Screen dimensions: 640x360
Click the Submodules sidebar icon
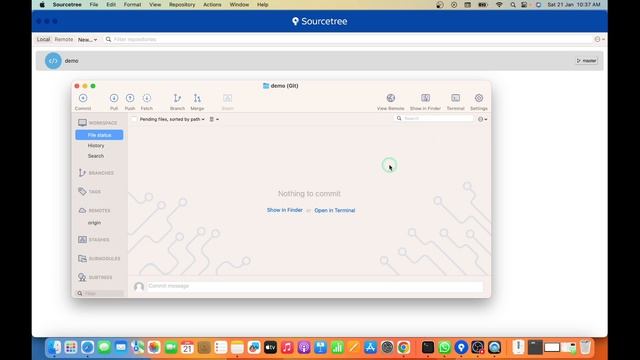[82, 258]
